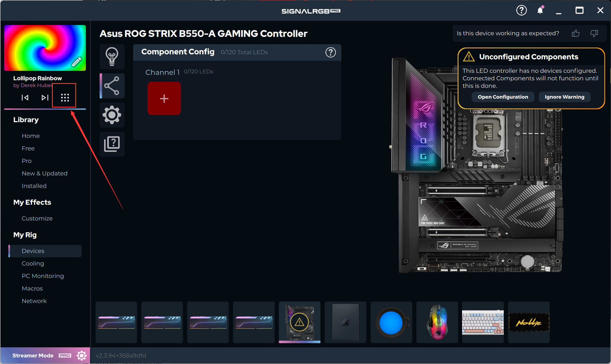Go to Home in Library
This screenshot has height=364, width=611.
[31, 136]
